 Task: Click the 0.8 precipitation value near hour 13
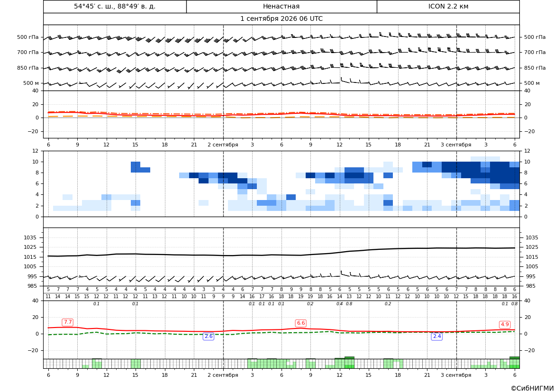[x=349, y=304]
